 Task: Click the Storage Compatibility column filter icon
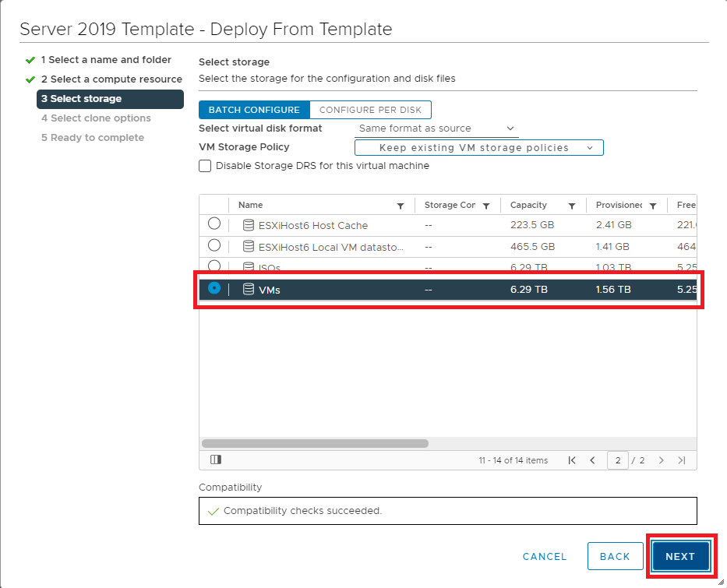click(x=486, y=206)
